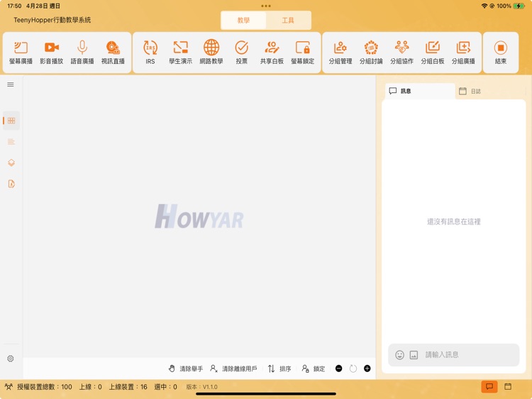
Task: Open the layers sidebar icon
Action: pos(11,163)
